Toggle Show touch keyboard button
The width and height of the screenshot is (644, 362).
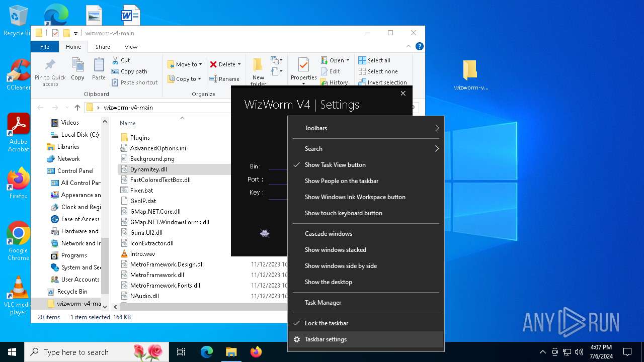click(x=366, y=213)
